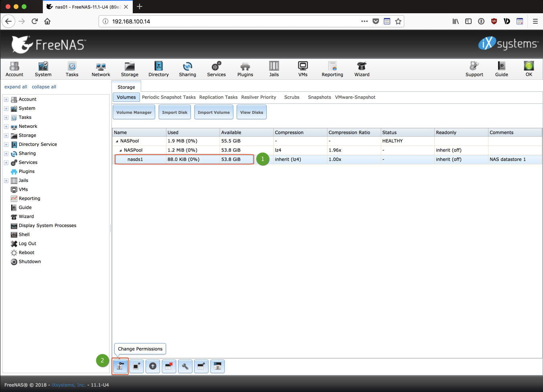Screen dimensions: 543x392
Task: Expand the Account node in sidebar tree
Action: (x=6, y=99)
